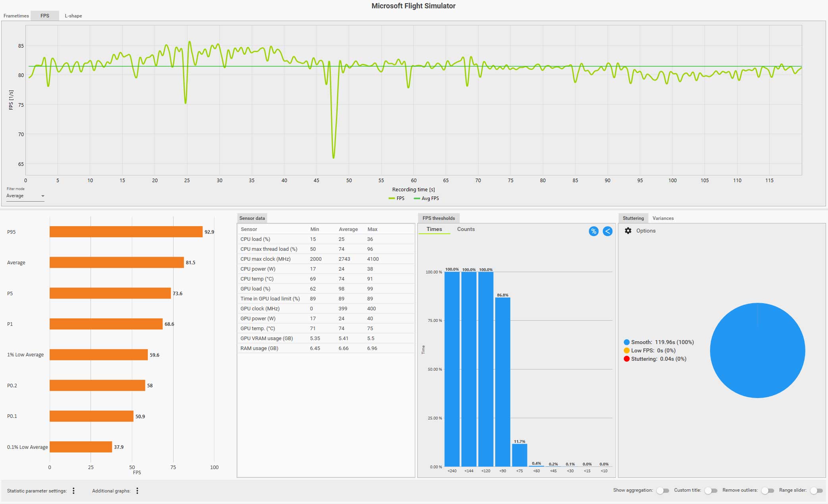
Task: Click the blue Smooth legend dot
Action: pyautogui.click(x=626, y=342)
